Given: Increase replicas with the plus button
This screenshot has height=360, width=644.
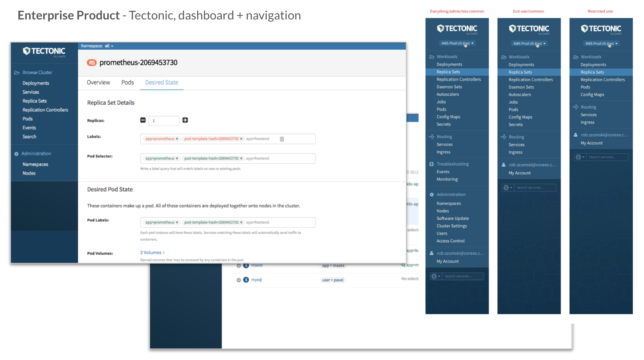Looking at the screenshot, I should click(185, 120).
